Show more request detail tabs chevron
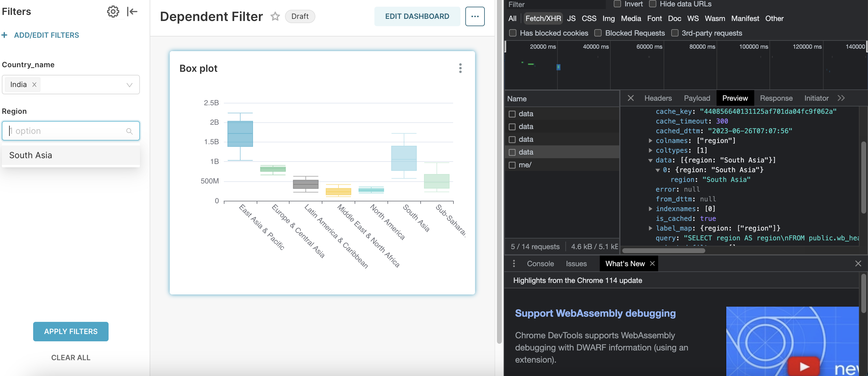 tap(841, 98)
